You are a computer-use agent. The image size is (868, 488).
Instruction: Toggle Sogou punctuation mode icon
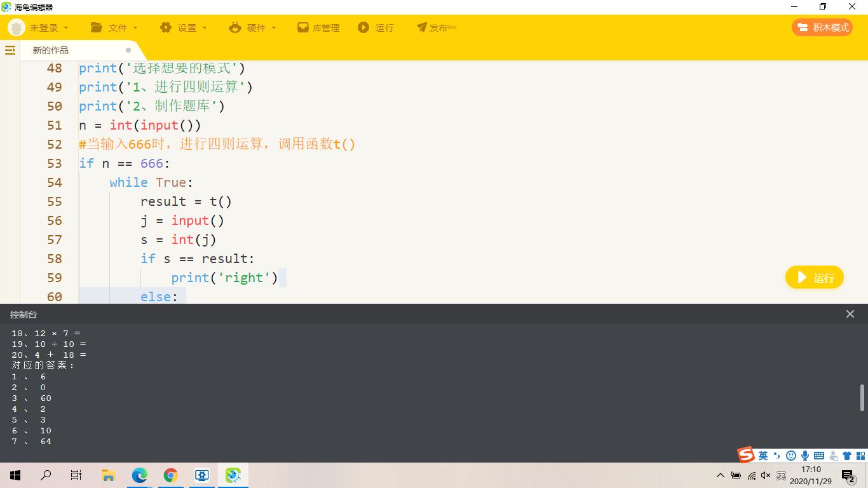tap(776, 456)
